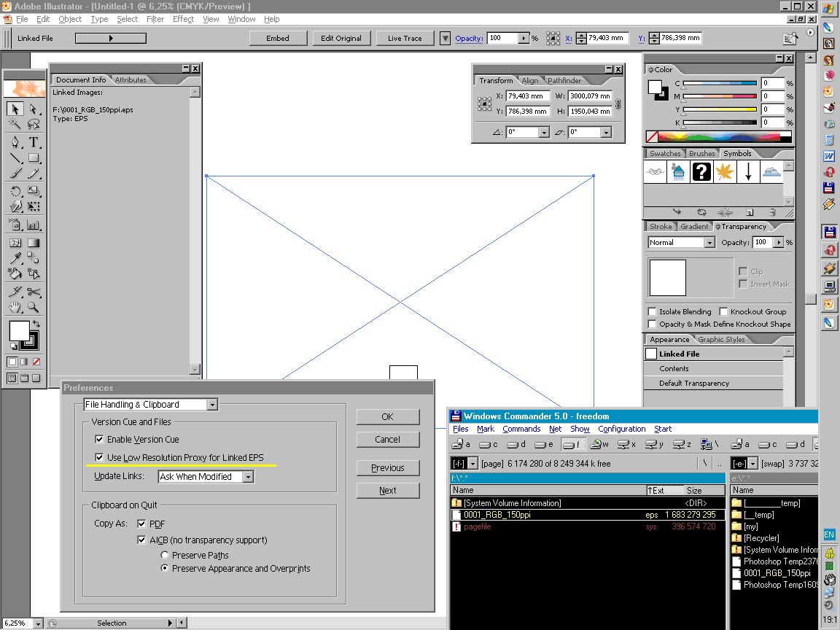Select the Eyedropper tool
The width and height of the screenshot is (840, 630).
15,258
